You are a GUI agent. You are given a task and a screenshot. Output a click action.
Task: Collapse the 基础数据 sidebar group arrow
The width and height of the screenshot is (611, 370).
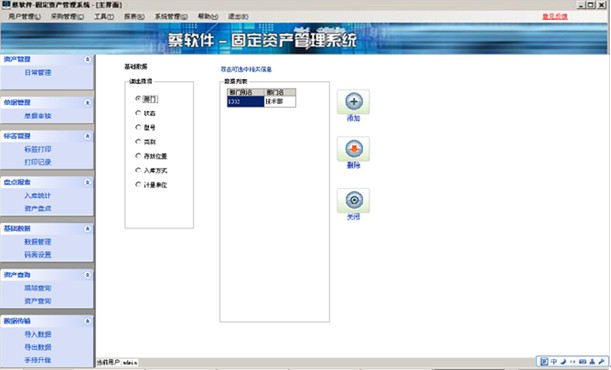(87, 229)
